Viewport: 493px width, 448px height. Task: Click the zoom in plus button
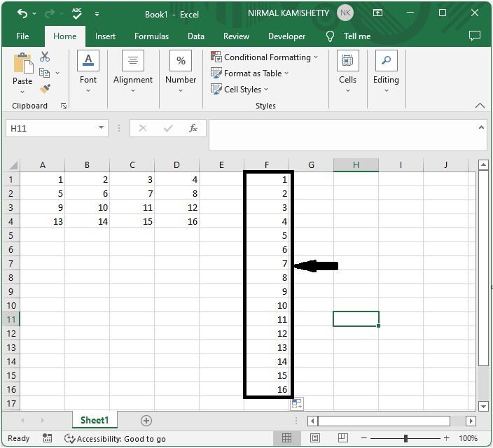447,438
